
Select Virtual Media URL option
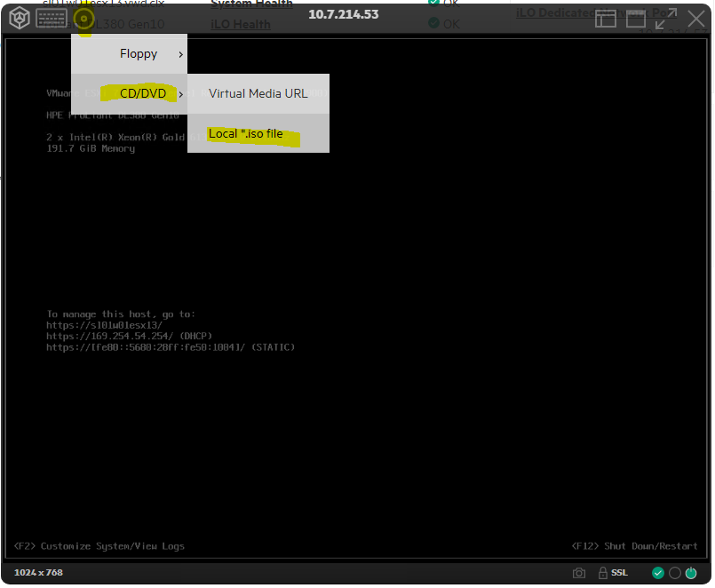pyautogui.click(x=258, y=93)
